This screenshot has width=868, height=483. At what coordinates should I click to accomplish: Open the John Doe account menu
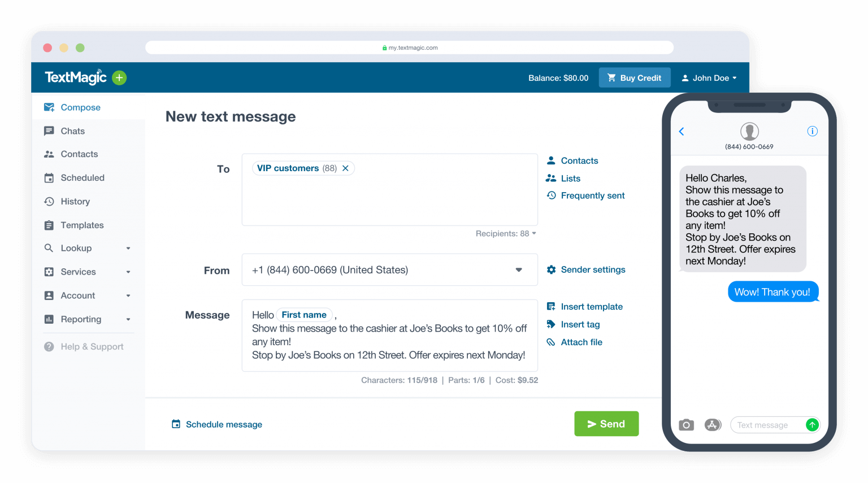pos(709,78)
